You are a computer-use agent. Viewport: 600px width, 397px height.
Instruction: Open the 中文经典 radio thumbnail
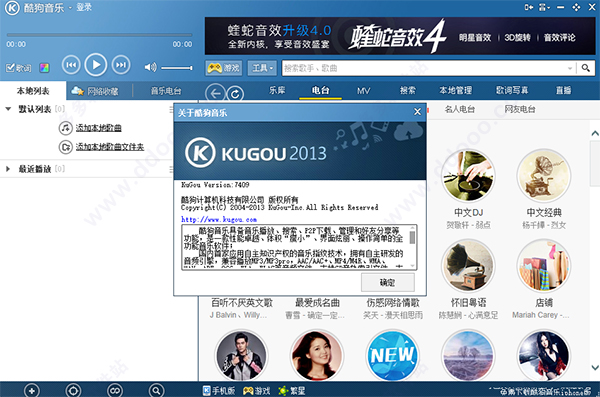544,176
